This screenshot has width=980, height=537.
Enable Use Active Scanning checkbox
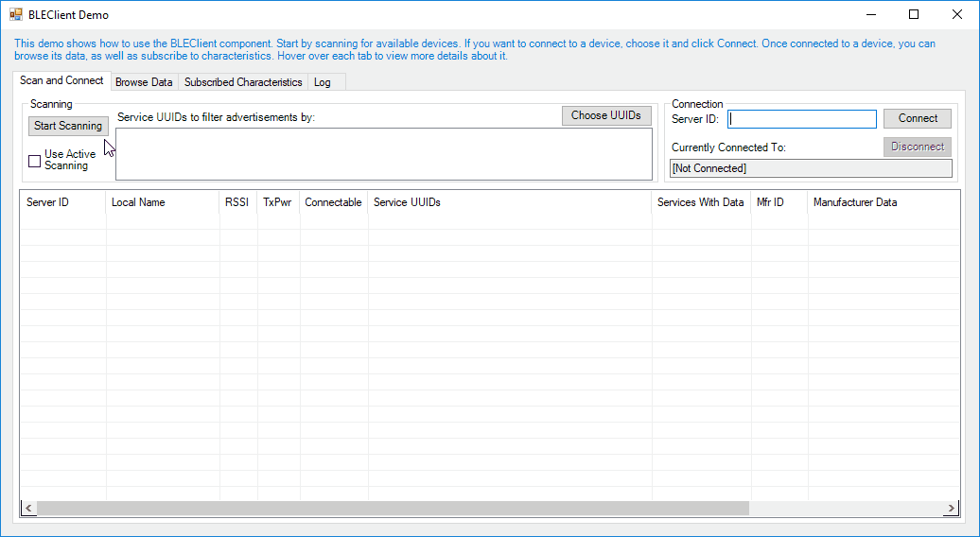click(x=35, y=161)
